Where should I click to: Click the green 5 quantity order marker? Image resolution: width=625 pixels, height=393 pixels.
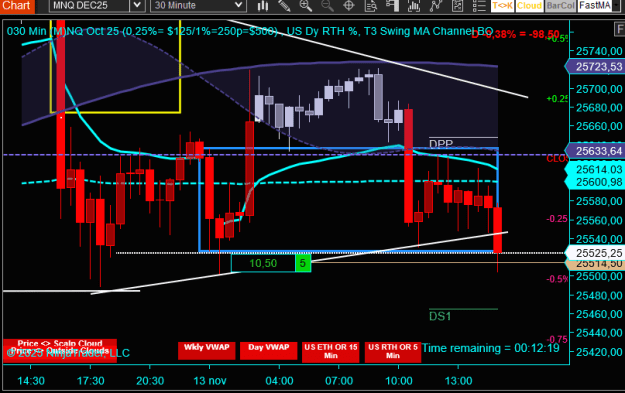point(303,263)
